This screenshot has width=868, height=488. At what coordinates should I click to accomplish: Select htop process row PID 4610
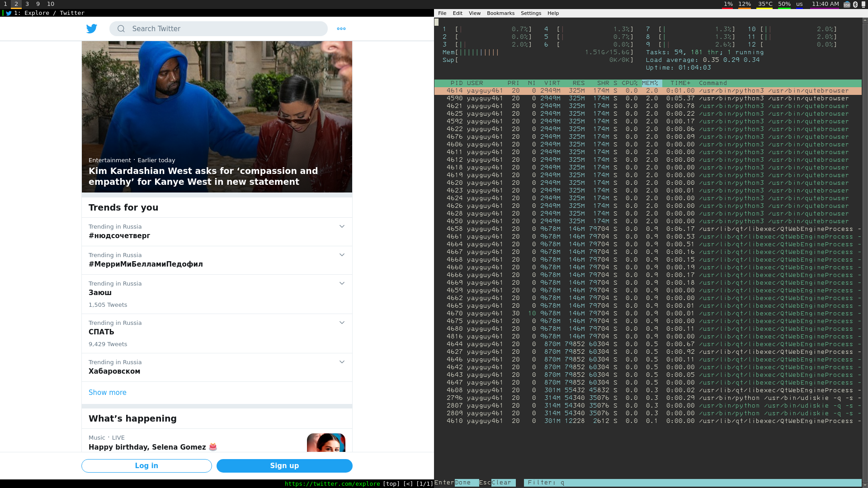[x=648, y=421]
